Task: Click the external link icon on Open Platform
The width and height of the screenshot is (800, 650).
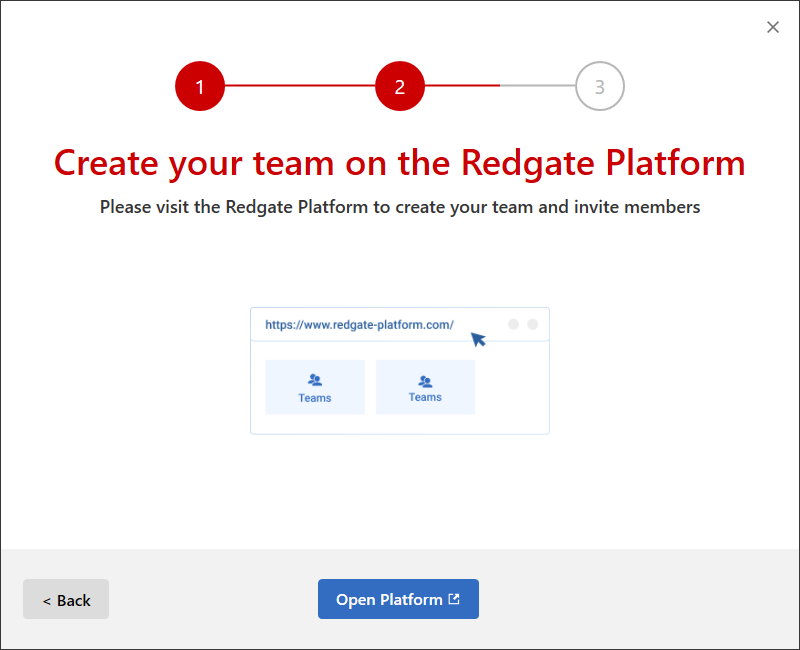Action: point(454,598)
